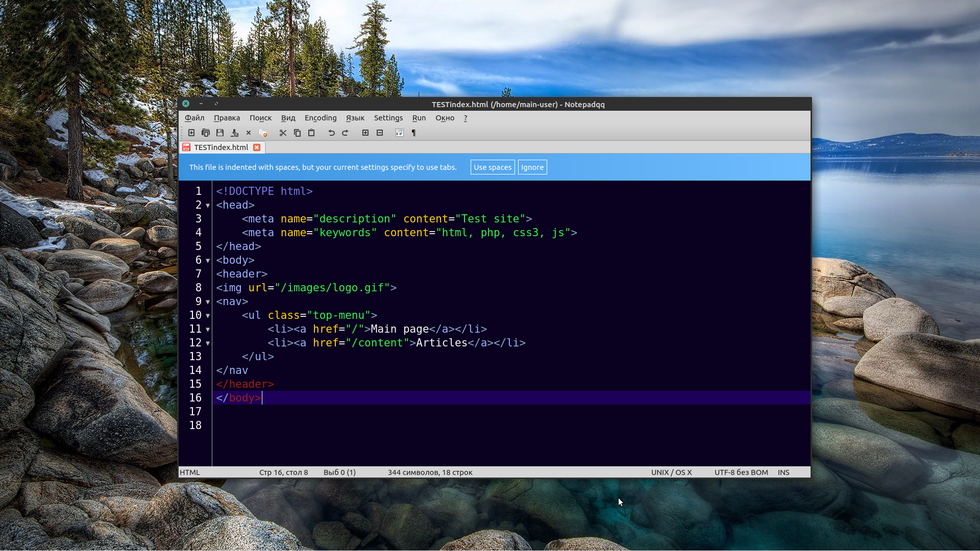Viewport: 980px width, 551px height.
Task: Click the Close All documents toolbar icon
Action: tap(263, 133)
